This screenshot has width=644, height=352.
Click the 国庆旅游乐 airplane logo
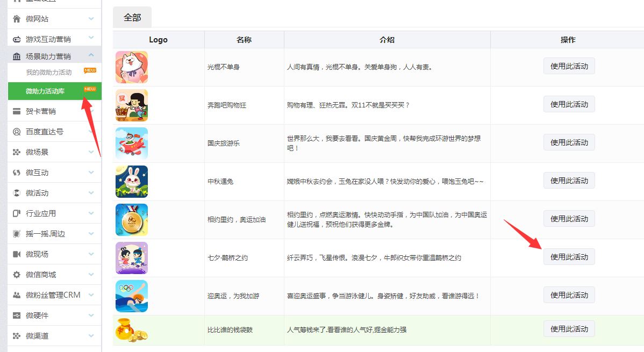(132, 143)
